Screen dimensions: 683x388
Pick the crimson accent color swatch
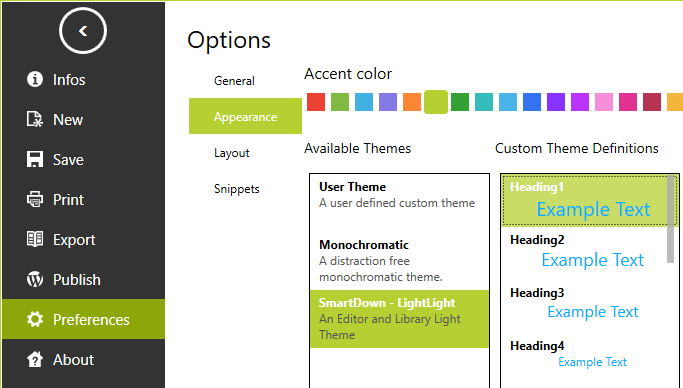pos(652,102)
